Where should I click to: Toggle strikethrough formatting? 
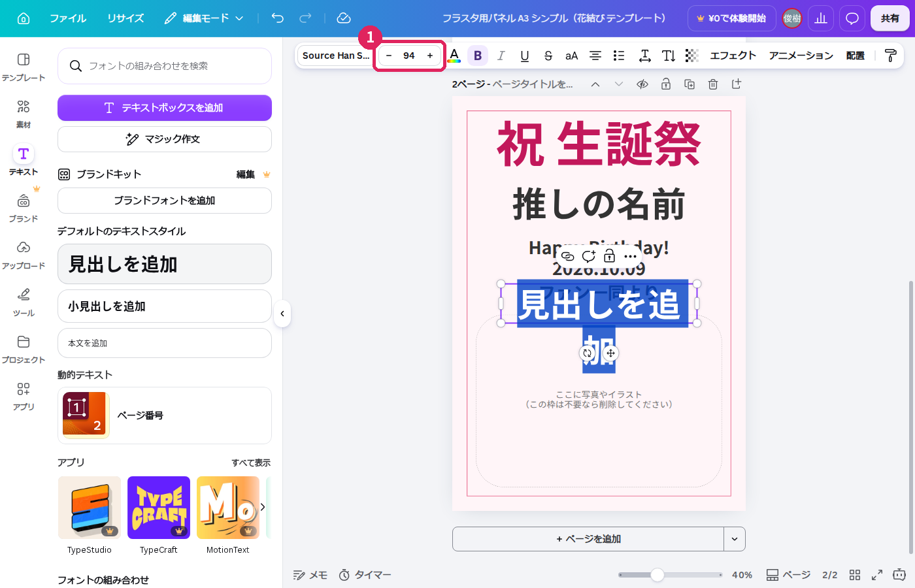point(548,56)
